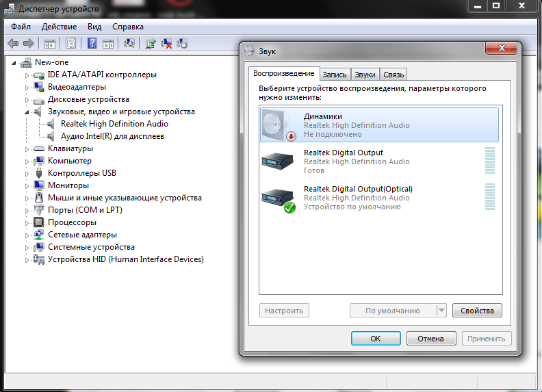The height and width of the screenshot is (392, 542).
Task: Click the speaker icon beside Аудио Intel(R) для дисплеев
Action: point(51,136)
